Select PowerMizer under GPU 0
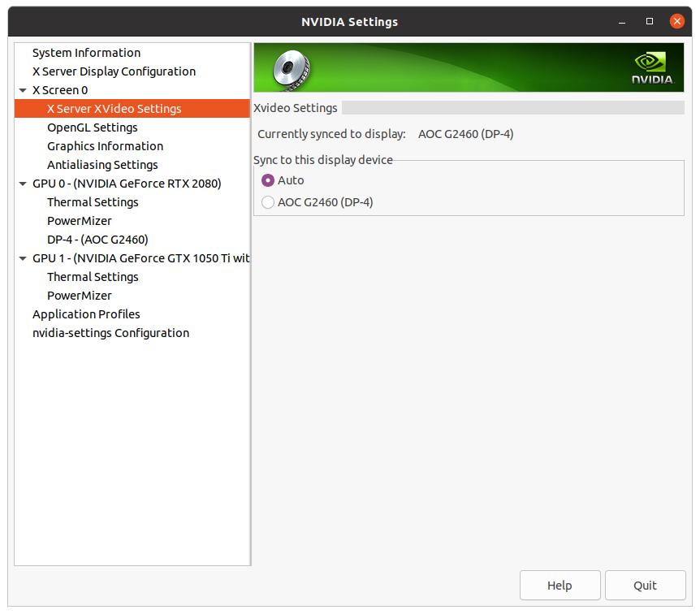 point(79,220)
